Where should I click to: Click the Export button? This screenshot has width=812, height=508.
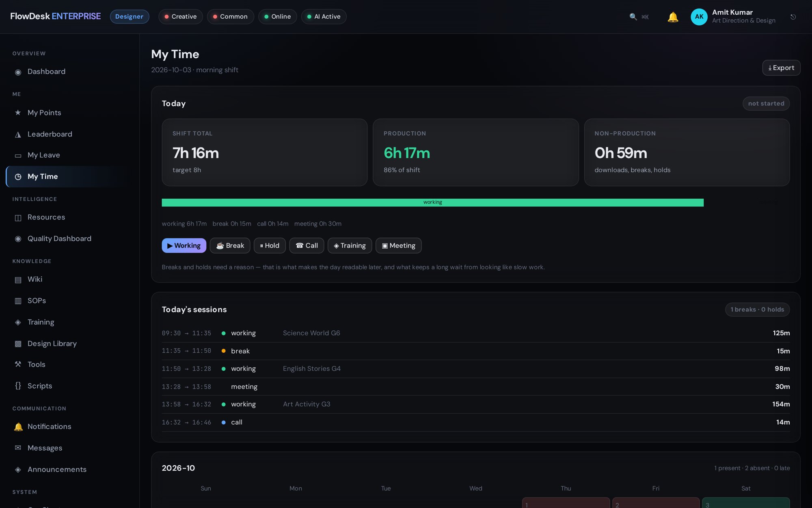click(x=781, y=68)
